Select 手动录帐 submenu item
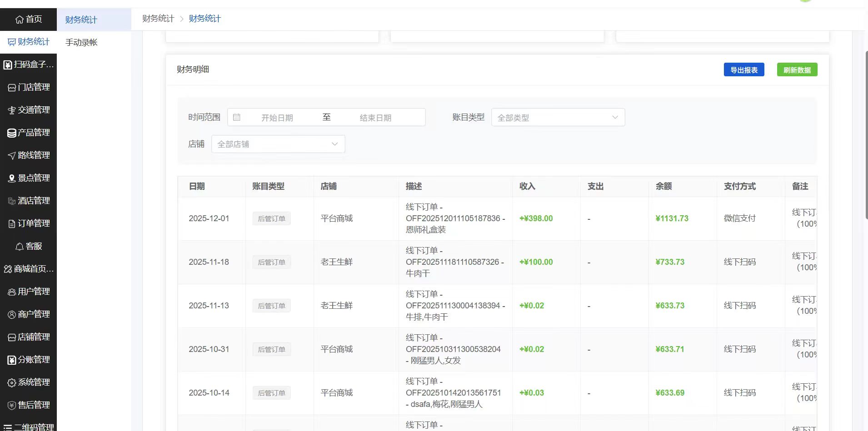 click(x=81, y=42)
